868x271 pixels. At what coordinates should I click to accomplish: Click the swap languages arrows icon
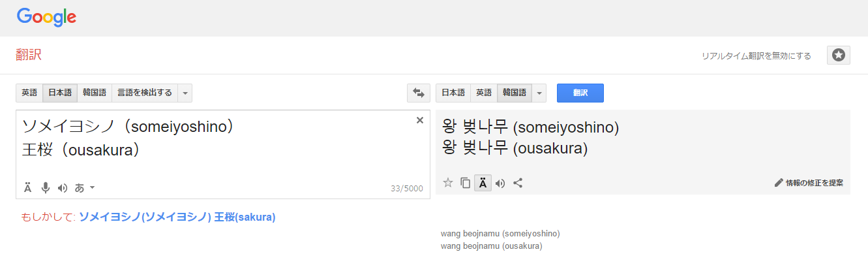418,93
